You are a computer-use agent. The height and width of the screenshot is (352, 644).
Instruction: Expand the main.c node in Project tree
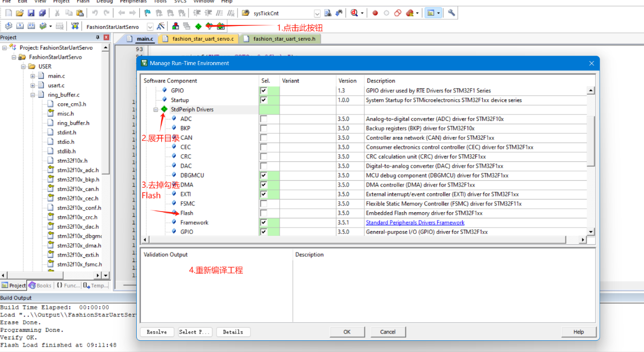[x=33, y=76]
